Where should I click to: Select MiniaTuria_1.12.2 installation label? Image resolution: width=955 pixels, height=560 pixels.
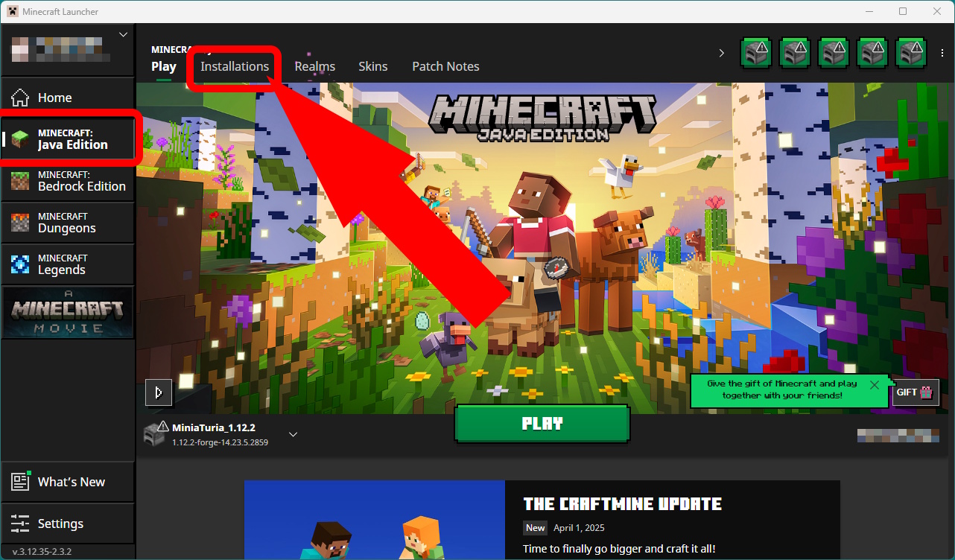pos(214,427)
